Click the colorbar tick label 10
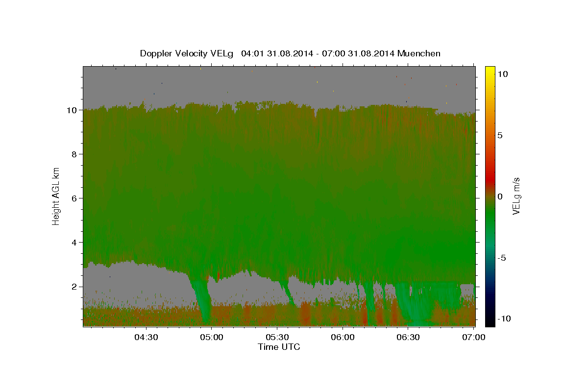588x392 pixels. tap(502, 74)
